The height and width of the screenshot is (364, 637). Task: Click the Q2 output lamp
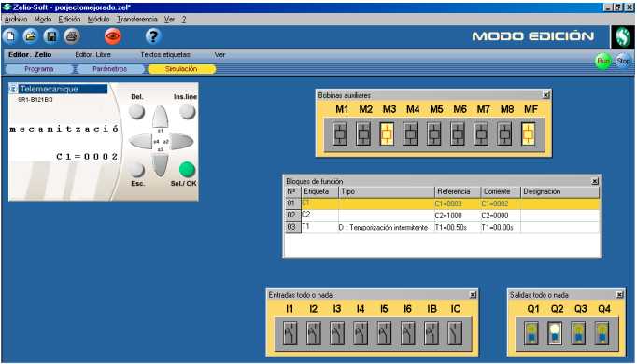coord(555,333)
